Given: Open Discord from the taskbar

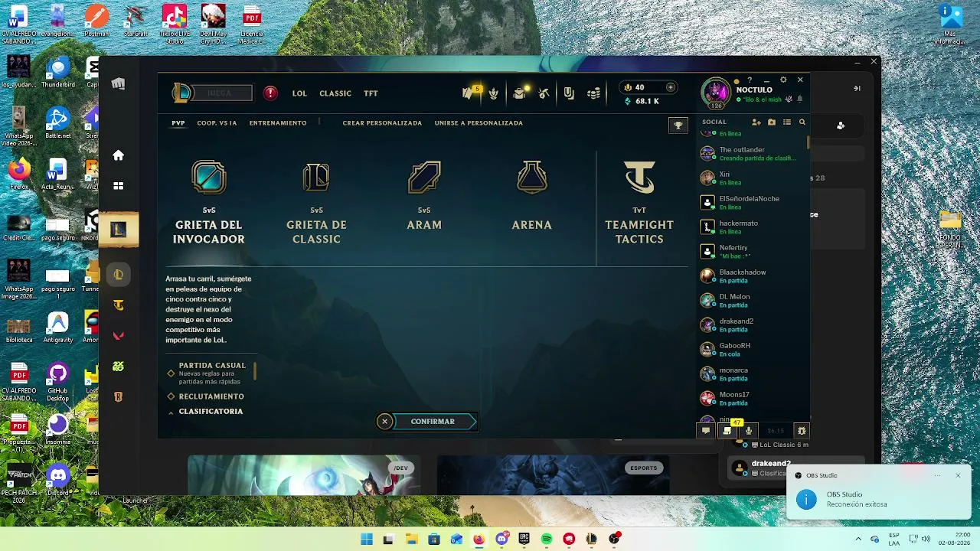Looking at the screenshot, I should [501, 539].
